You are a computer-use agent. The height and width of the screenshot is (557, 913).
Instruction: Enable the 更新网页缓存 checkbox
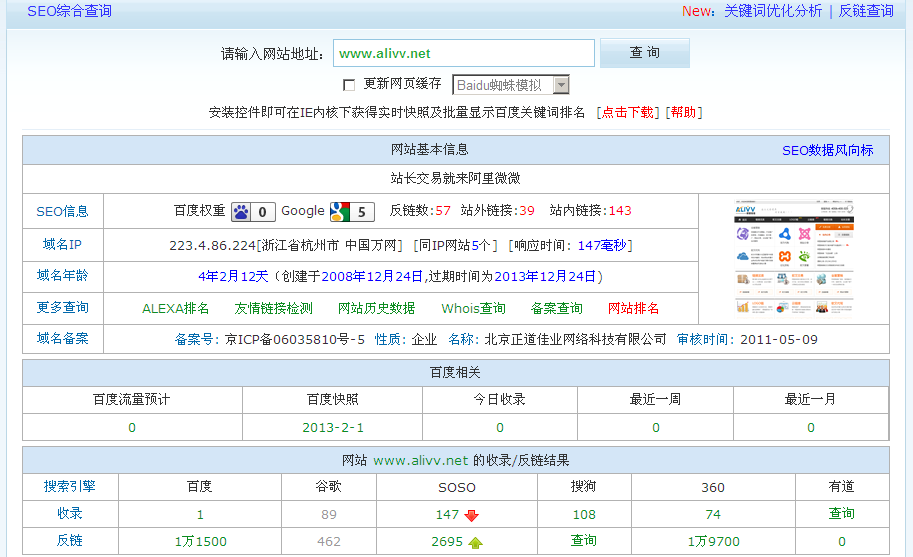[x=349, y=86]
